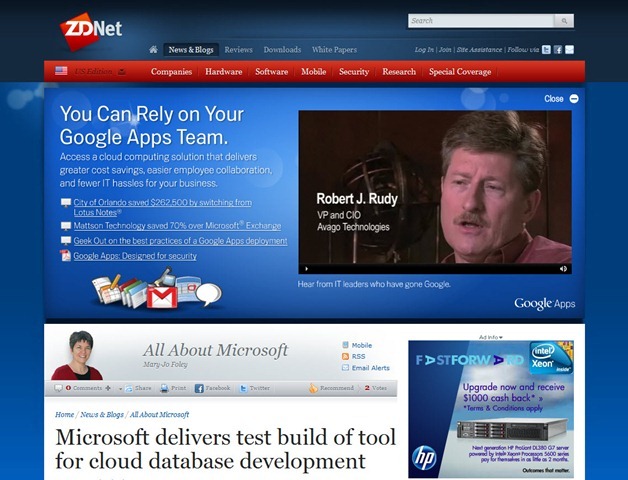Follow ZDNet via the Twitter icon
628x480 pixels.
(x=546, y=49)
